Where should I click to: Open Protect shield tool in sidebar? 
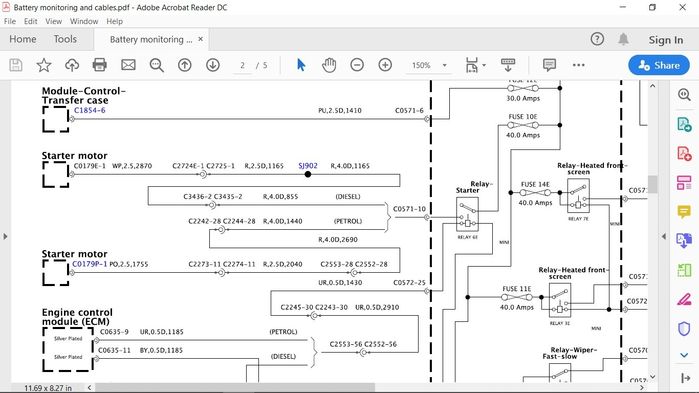click(x=684, y=329)
